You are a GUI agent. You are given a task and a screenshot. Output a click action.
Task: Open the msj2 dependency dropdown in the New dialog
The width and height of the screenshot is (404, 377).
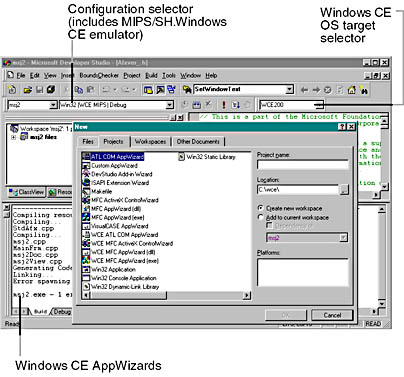click(x=343, y=238)
